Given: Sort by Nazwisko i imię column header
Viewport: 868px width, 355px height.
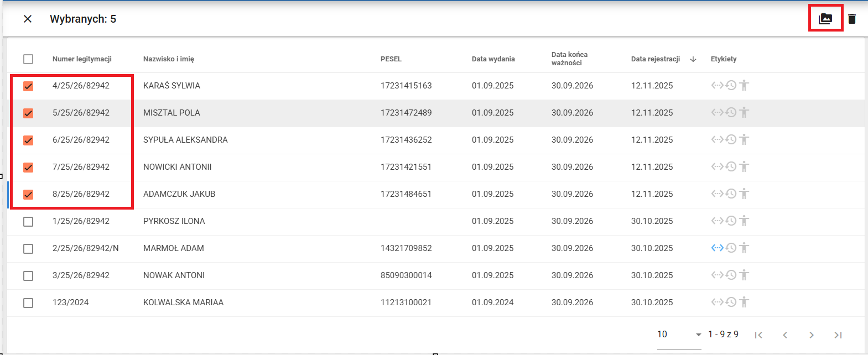Looking at the screenshot, I should click(168, 59).
